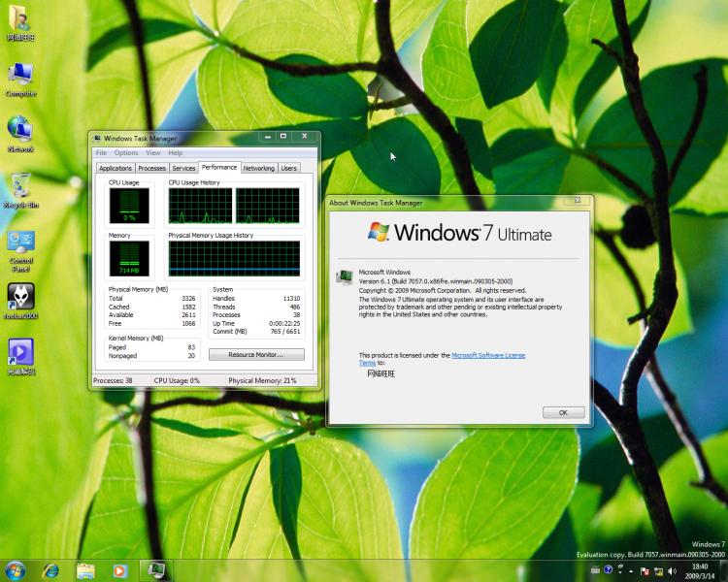Click the keyboard icon in the system tray
This screenshot has height=582, width=728.
click(595, 570)
